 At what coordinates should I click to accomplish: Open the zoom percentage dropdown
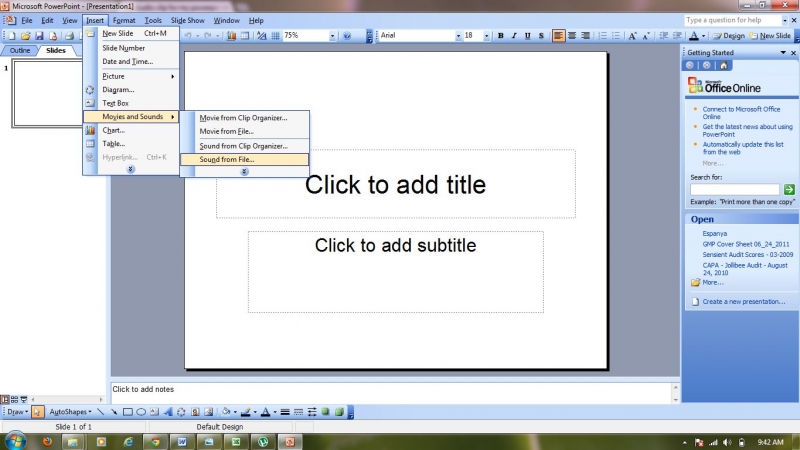click(x=332, y=35)
